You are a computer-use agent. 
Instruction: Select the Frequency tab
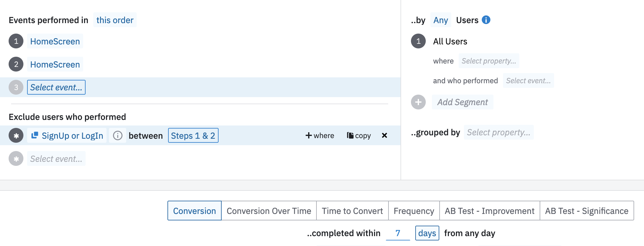click(x=414, y=211)
